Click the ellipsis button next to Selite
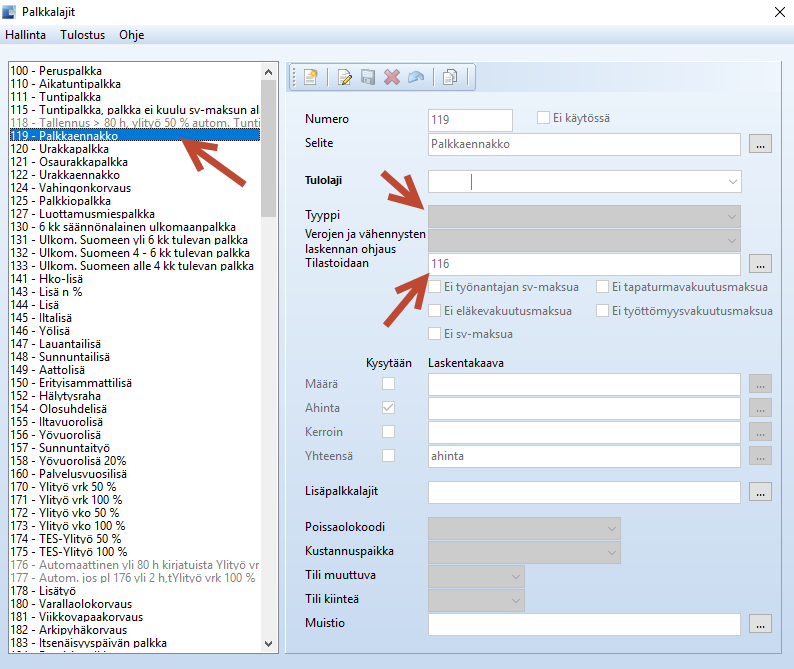Viewport: 794px width, 669px height. point(760,144)
